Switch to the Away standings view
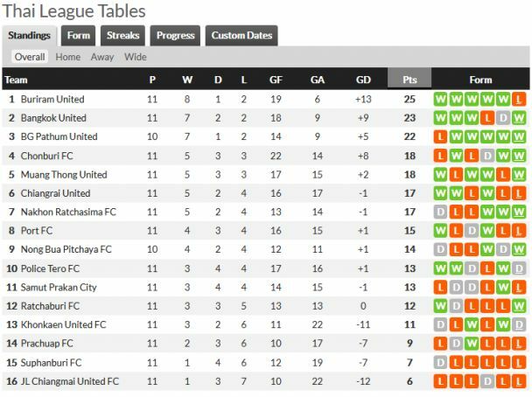Screen dimensions: 532x397 coord(102,57)
